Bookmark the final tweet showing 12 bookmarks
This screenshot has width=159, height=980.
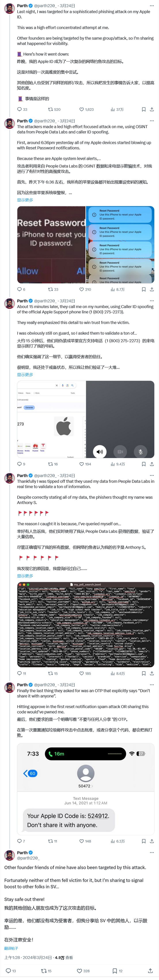[117, 970]
